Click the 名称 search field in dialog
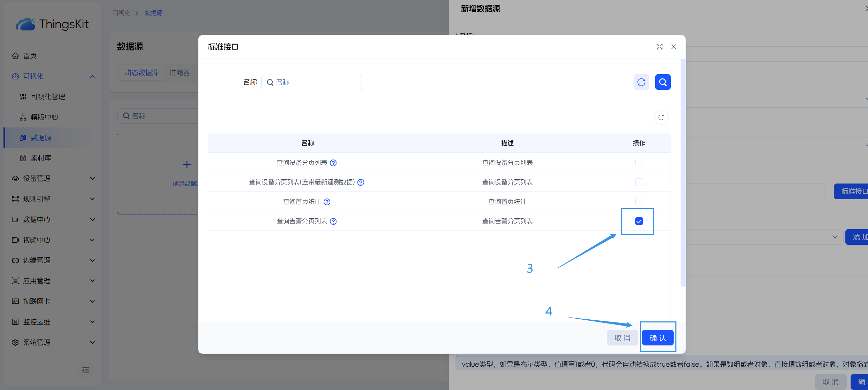This screenshot has height=390, width=868. tap(311, 83)
